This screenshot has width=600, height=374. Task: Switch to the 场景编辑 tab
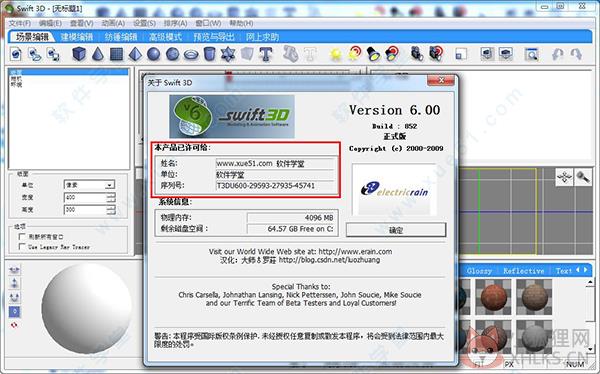coord(33,37)
